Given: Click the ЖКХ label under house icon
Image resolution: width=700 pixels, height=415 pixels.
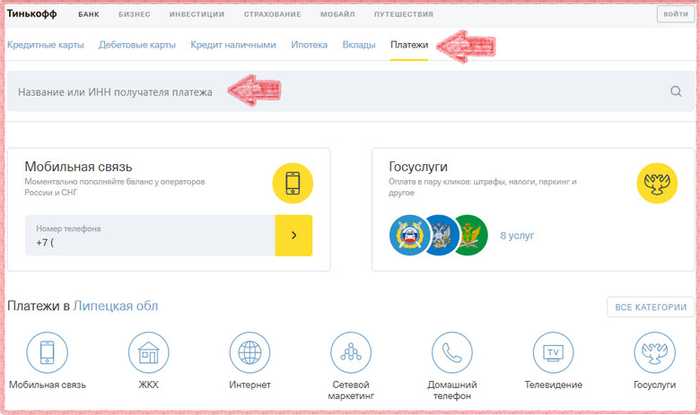Looking at the screenshot, I should (x=149, y=385).
